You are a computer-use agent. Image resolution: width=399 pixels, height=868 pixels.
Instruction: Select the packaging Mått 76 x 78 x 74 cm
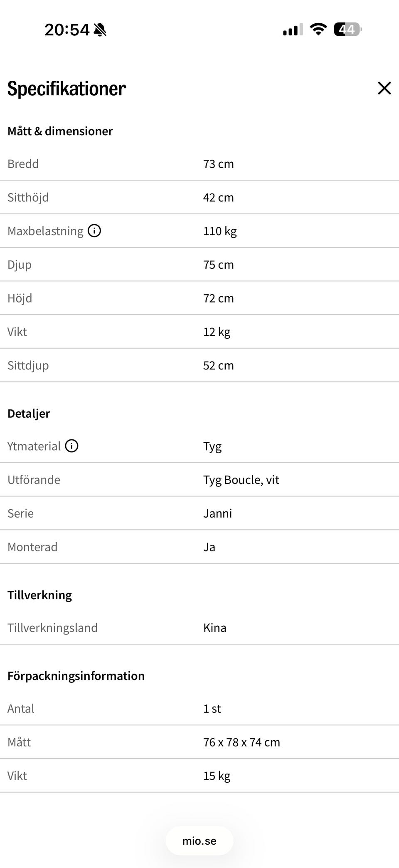click(x=241, y=742)
